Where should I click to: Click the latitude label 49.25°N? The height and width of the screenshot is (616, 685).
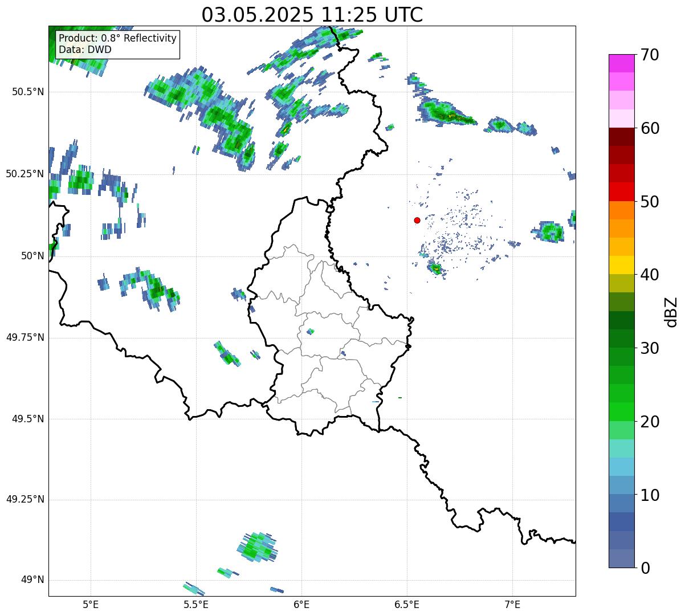25,500
